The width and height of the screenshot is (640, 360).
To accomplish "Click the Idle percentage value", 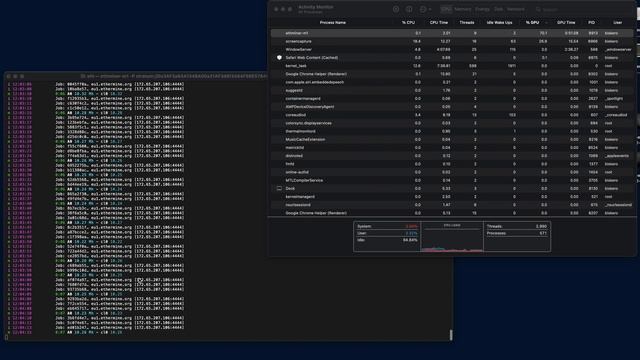I will pyautogui.click(x=410, y=240).
